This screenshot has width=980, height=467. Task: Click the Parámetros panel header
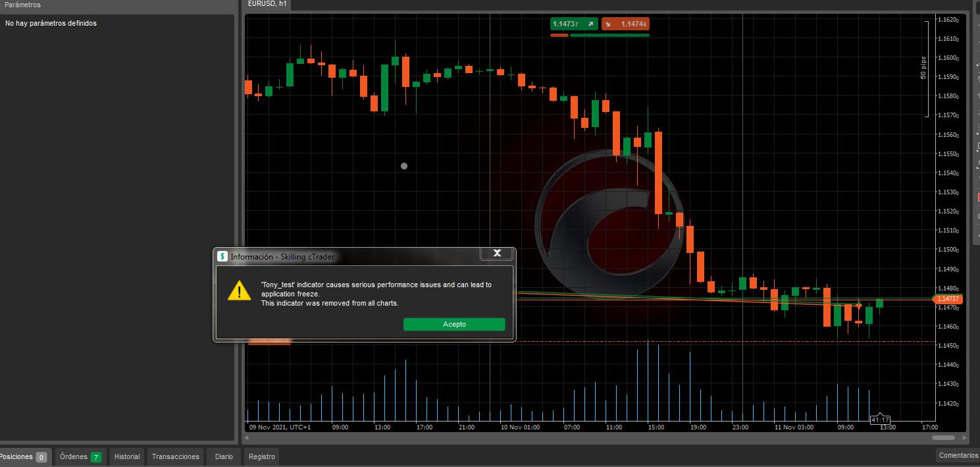click(117, 5)
